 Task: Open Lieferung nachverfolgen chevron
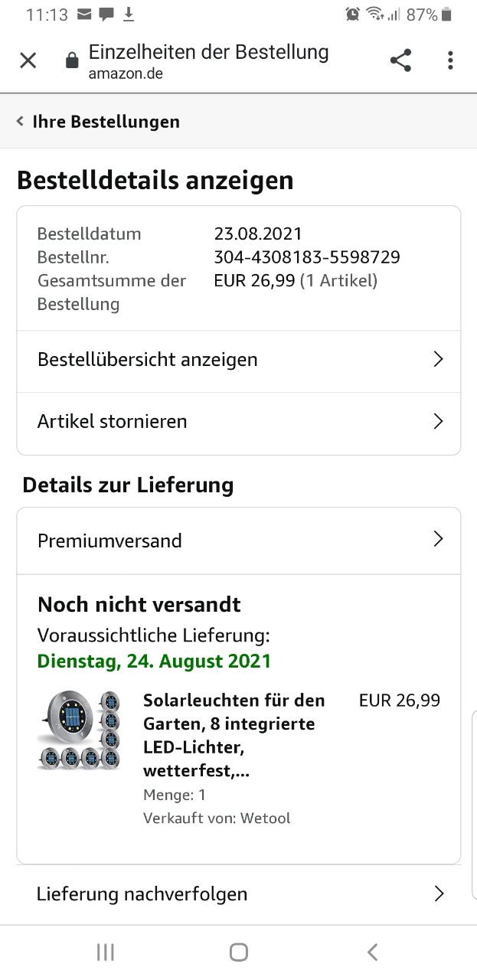click(x=438, y=893)
